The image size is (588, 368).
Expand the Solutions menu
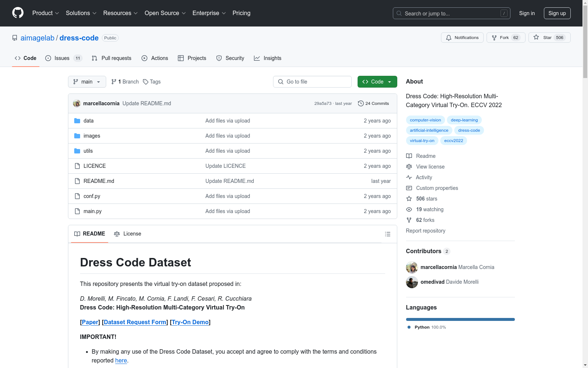click(x=81, y=13)
